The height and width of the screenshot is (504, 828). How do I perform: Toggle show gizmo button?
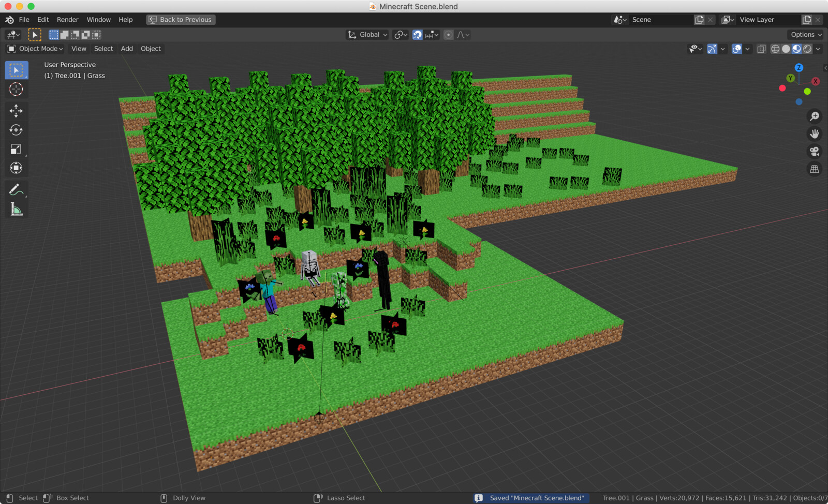712,49
